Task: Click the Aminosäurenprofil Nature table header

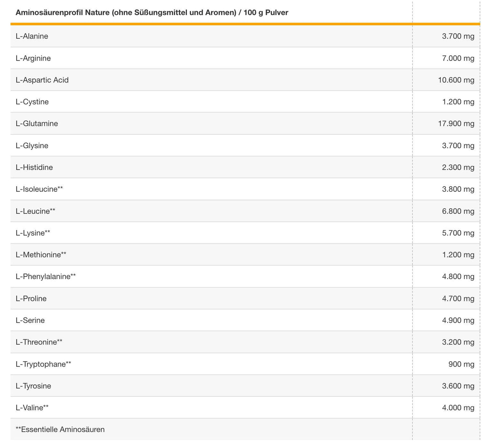Action: point(152,13)
